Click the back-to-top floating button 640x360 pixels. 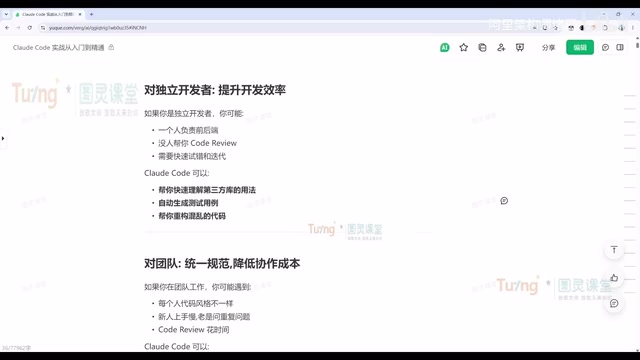pyautogui.click(x=614, y=250)
